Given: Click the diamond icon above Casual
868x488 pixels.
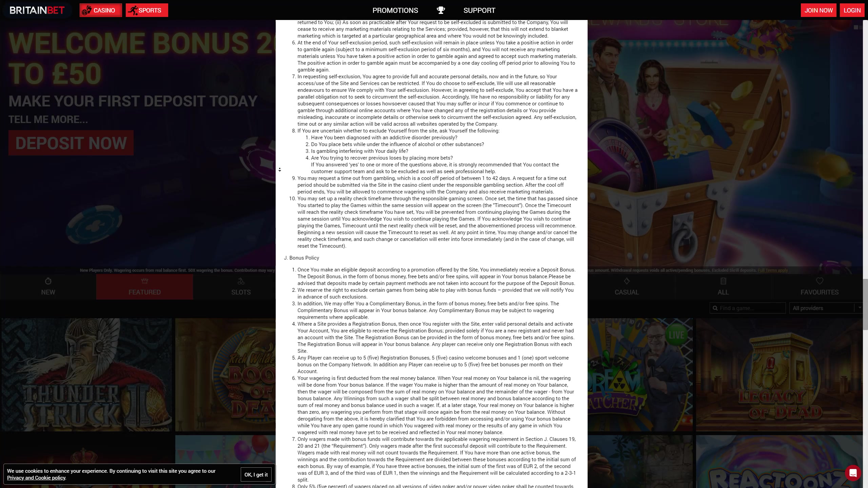Looking at the screenshot, I should 627,281.
